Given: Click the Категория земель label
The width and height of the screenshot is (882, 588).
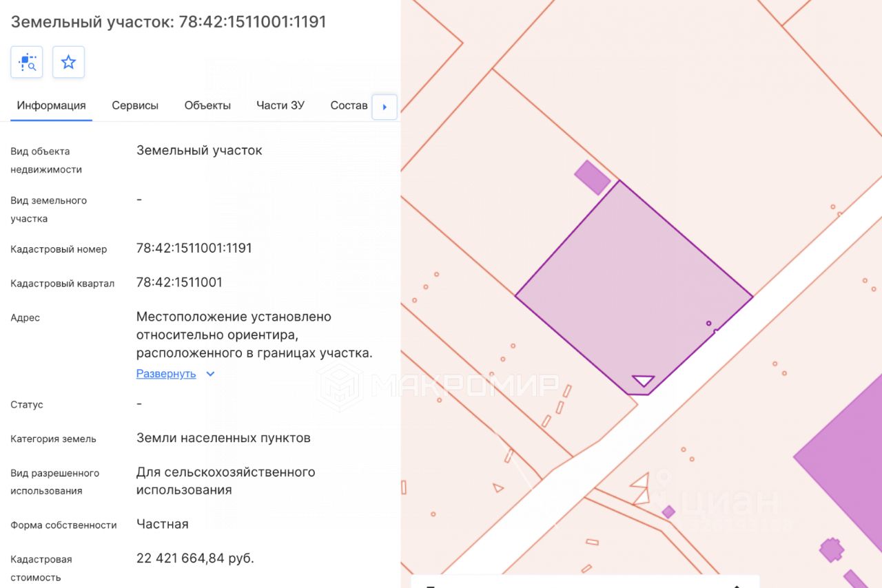Looking at the screenshot, I should tap(53, 439).
